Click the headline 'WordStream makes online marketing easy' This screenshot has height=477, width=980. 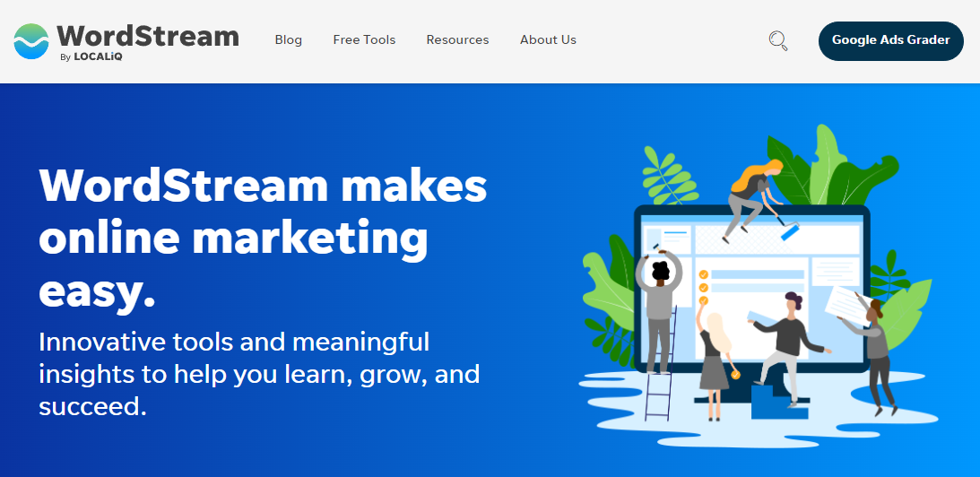(x=263, y=238)
